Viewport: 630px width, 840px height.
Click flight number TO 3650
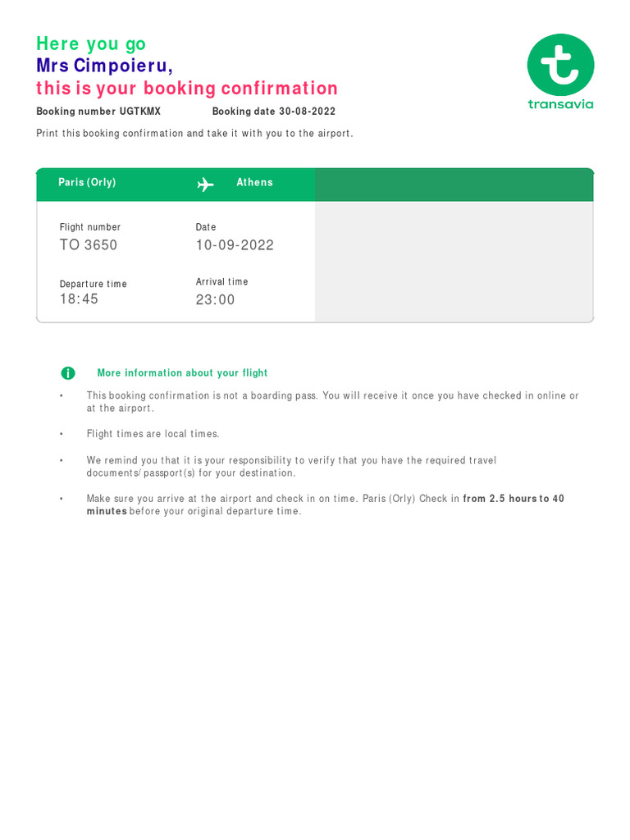click(x=89, y=245)
